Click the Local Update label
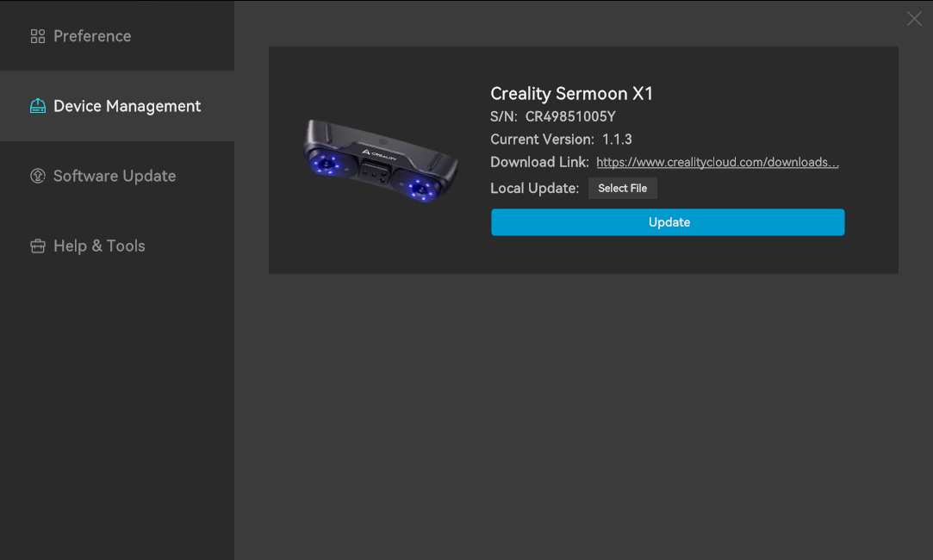933x560 pixels. click(x=534, y=188)
